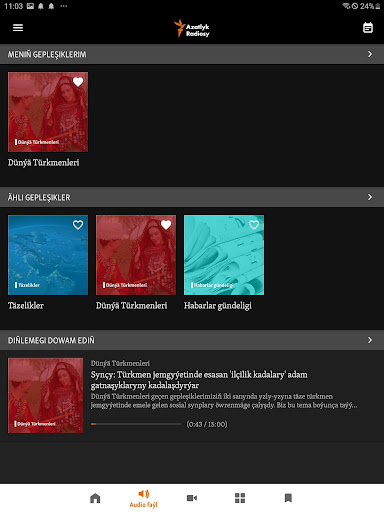The image size is (384, 512).
Task: Expand the Diňlemegi dowam ediň arrow
Action: pyautogui.click(x=370, y=340)
